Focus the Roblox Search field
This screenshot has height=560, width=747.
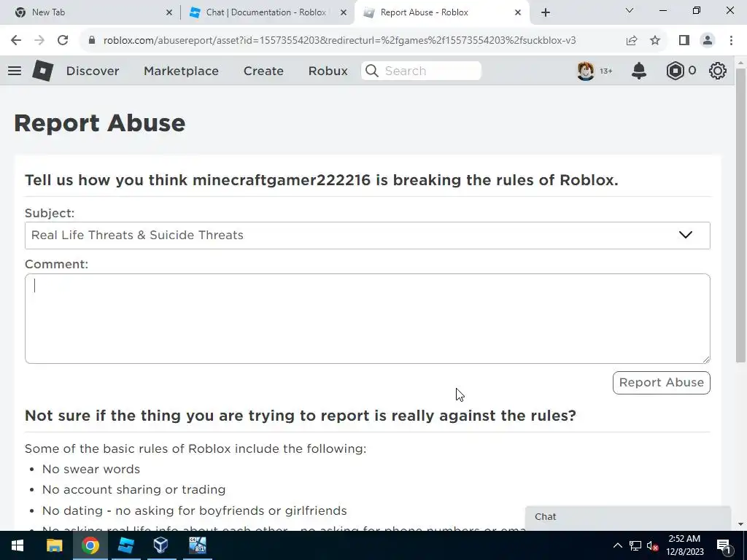421,71
